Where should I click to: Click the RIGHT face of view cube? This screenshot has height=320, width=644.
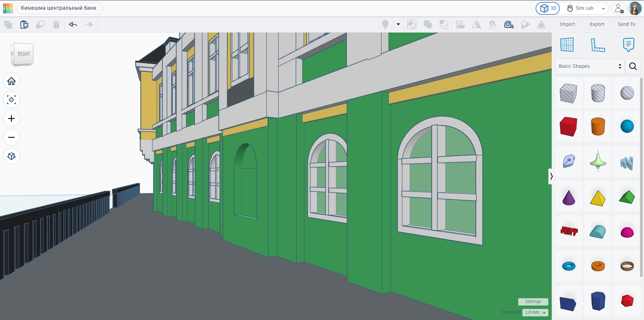click(23, 54)
